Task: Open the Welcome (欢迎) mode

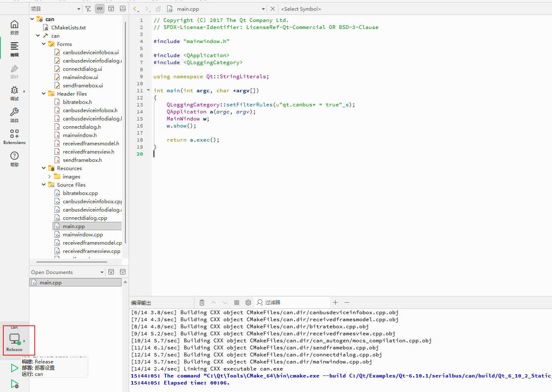Action: [x=14, y=27]
